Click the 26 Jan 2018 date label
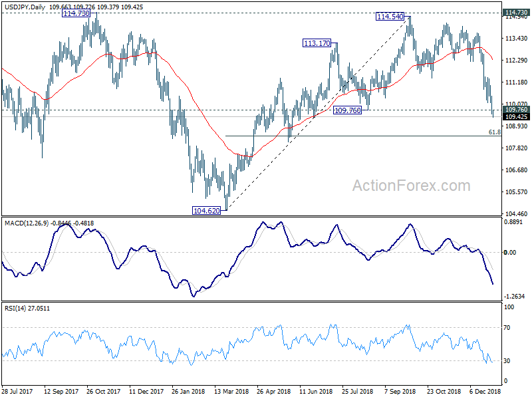This screenshot has height=399, width=532. [x=188, y=391]
